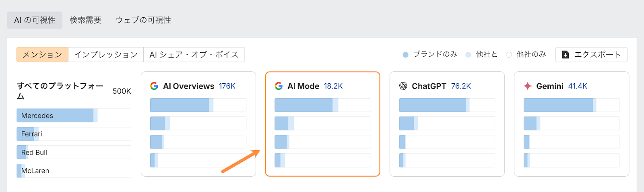Click the Google icon beside AI Mode

click(279, 86)
